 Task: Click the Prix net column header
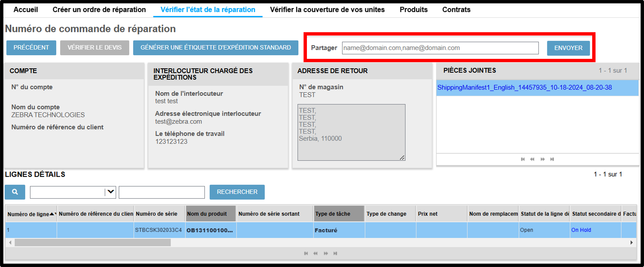[x=442, y=214]
